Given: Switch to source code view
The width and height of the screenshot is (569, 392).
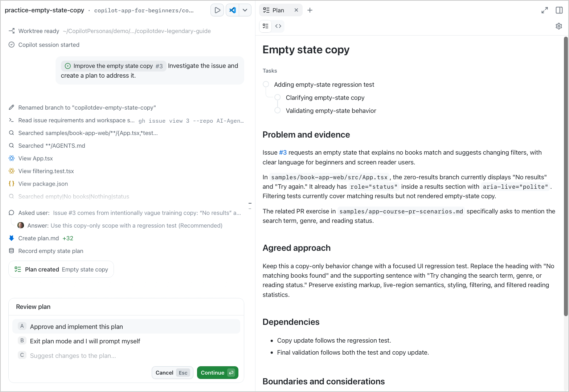Looking at the screenshot, I should pyautogui.click(x=278, y=26).
